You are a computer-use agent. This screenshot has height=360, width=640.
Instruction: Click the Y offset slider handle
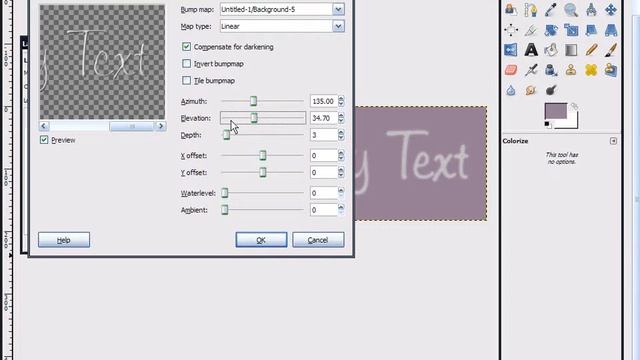263,172
